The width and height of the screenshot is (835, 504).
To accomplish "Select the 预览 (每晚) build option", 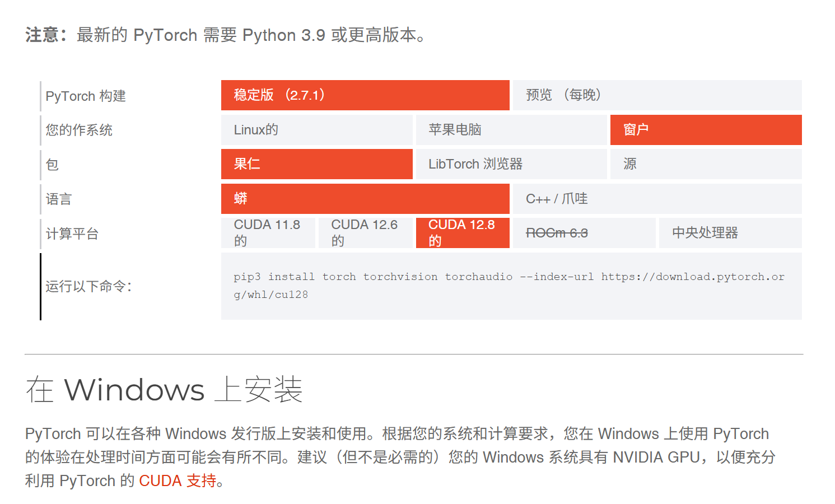I will click(657, 95).
